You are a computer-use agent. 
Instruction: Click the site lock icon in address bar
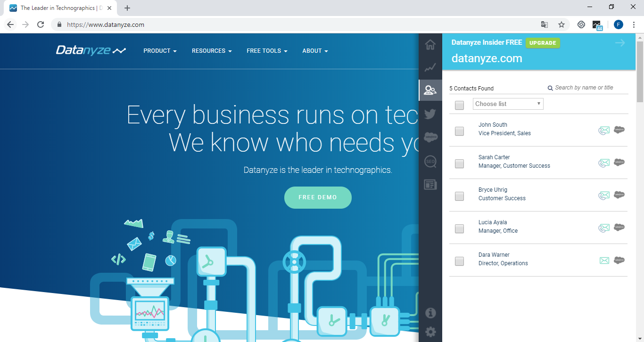point(59,24)
